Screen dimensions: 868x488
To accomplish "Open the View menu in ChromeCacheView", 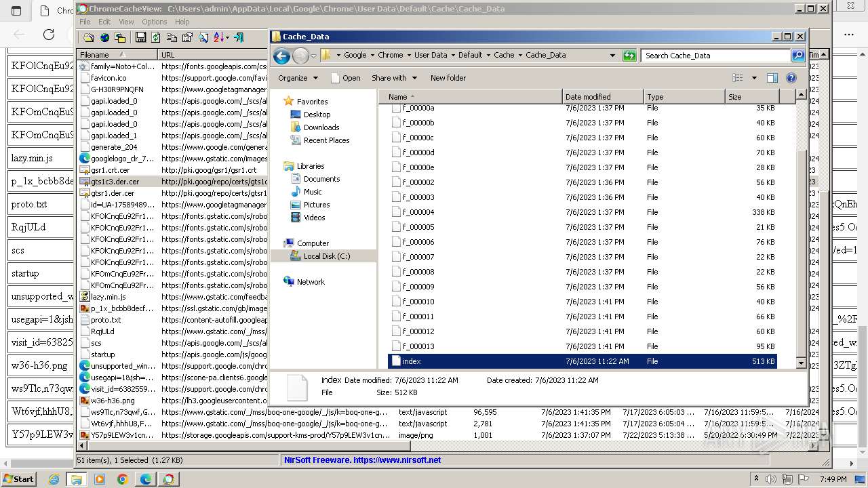I will pos(126,22).
